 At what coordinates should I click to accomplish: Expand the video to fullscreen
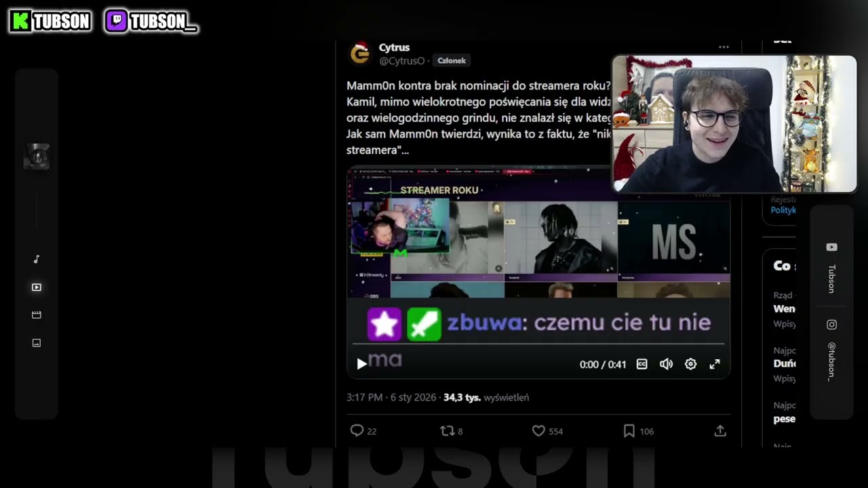pos(715,364)
